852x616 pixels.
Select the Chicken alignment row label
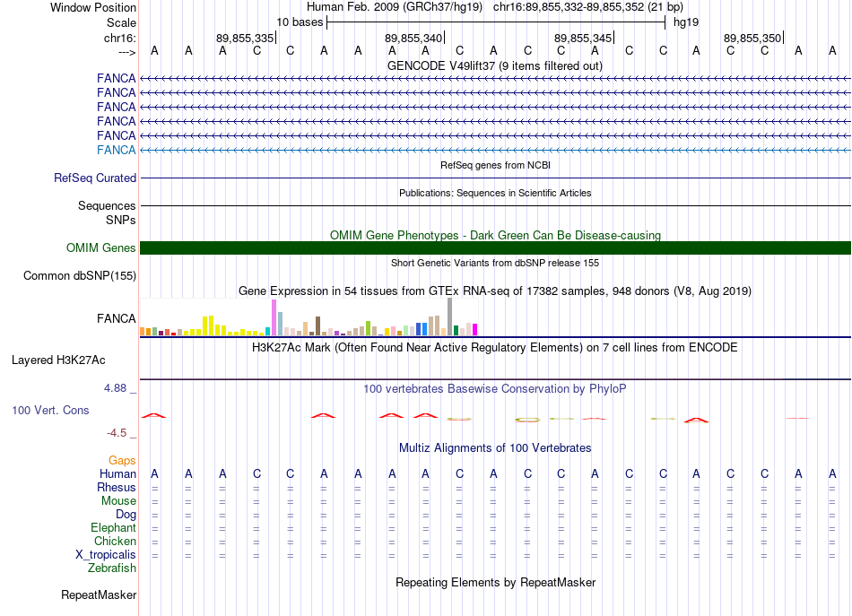click(115, 541)
